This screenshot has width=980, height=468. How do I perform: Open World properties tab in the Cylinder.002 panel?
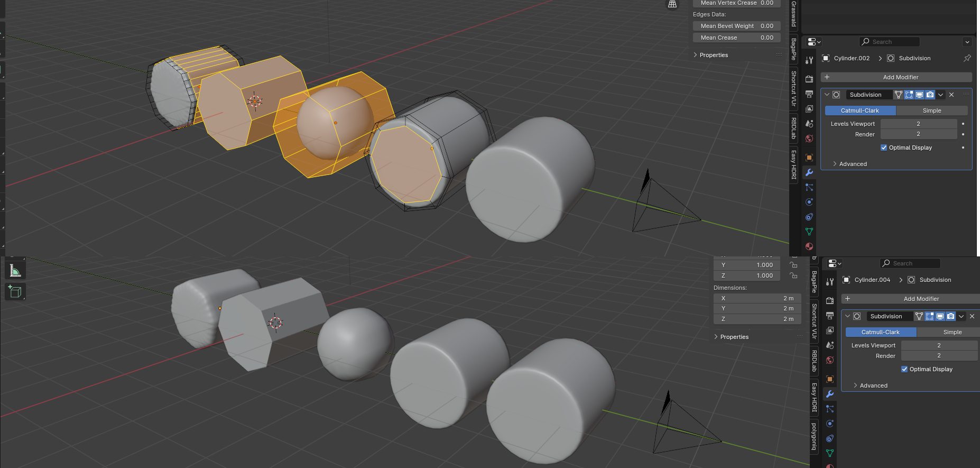coord(809,139)
